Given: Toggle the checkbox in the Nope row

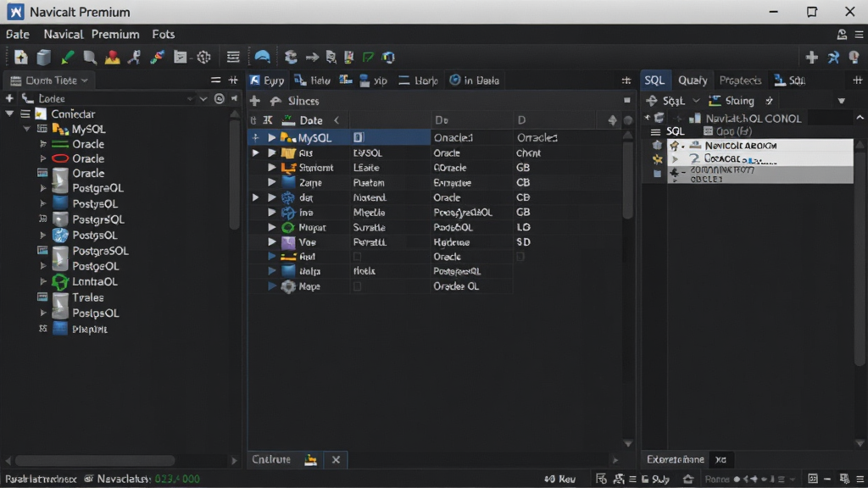Looking at the screenshot, I should click(357, 286).
